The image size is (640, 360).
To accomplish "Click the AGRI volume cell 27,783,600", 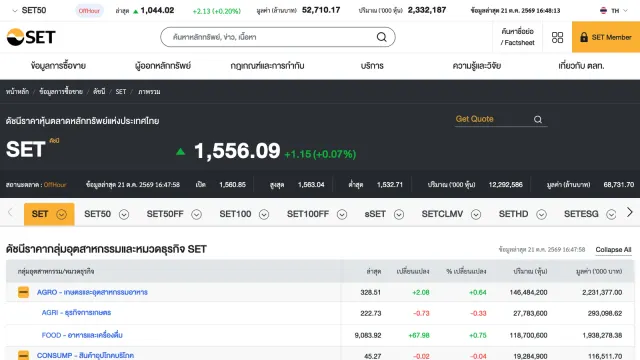I will pyautogui.click(x=530, y=313).
